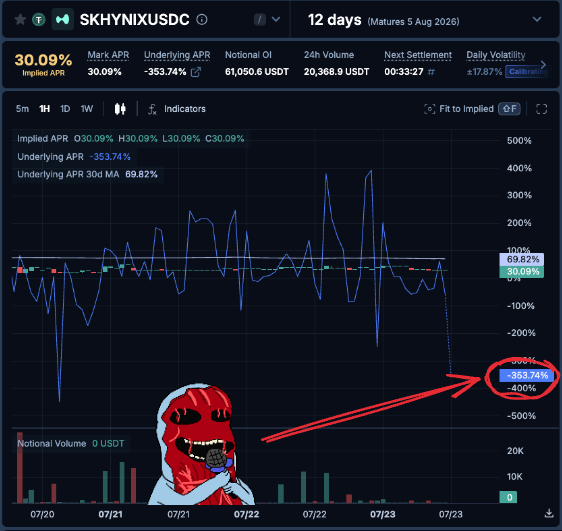Click the large 30.09% Implied APR value

[43, 60]
